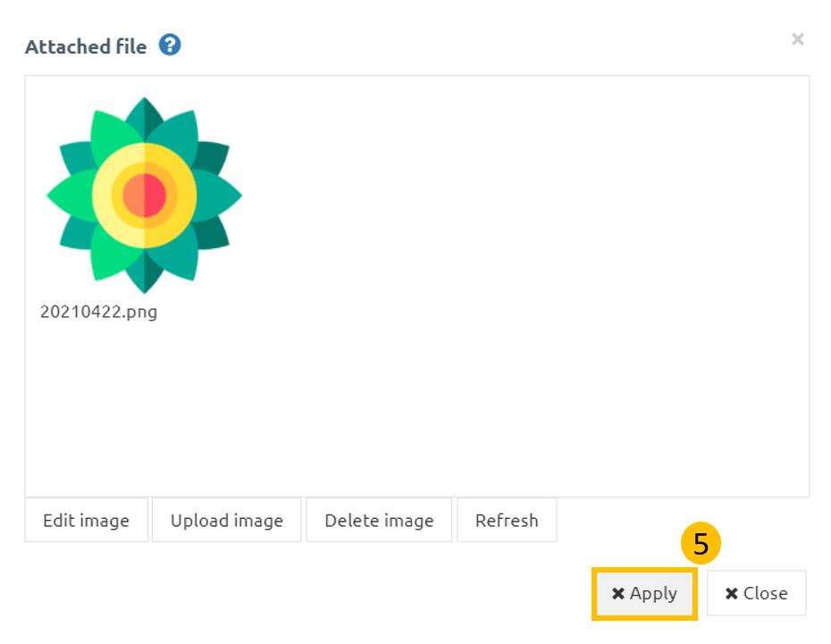
Task: Click the red center of the sunflower image
Action: click(145, 196)
